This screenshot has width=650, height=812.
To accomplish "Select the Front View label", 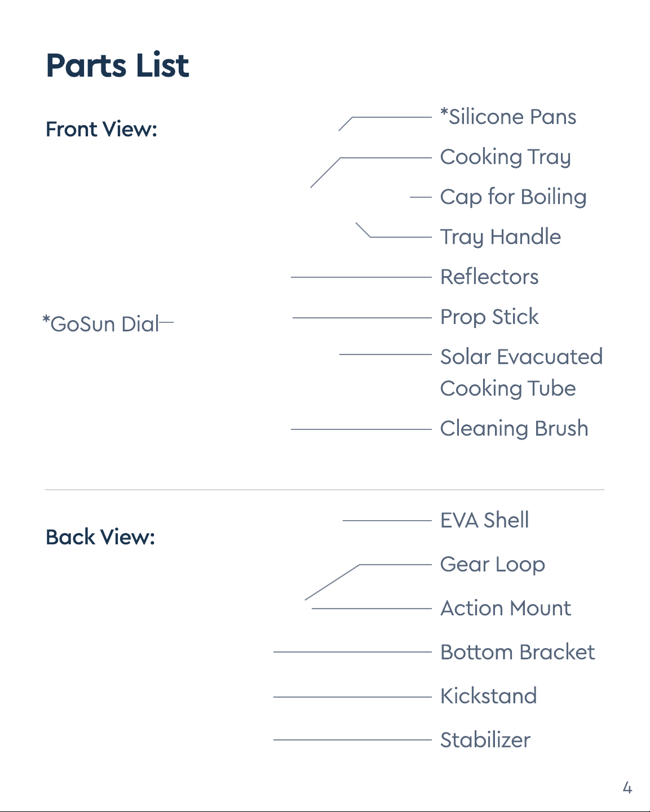I will pyautogui.click(x=101, y=129).
